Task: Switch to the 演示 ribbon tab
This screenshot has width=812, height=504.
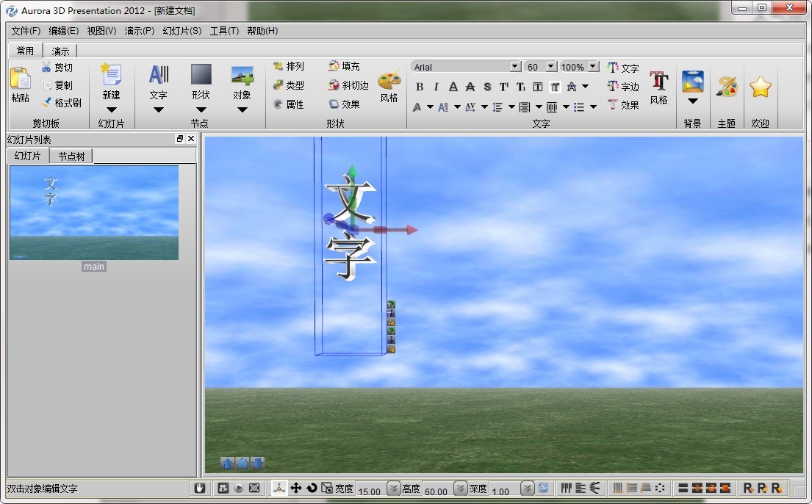Action: pos(60,50)
